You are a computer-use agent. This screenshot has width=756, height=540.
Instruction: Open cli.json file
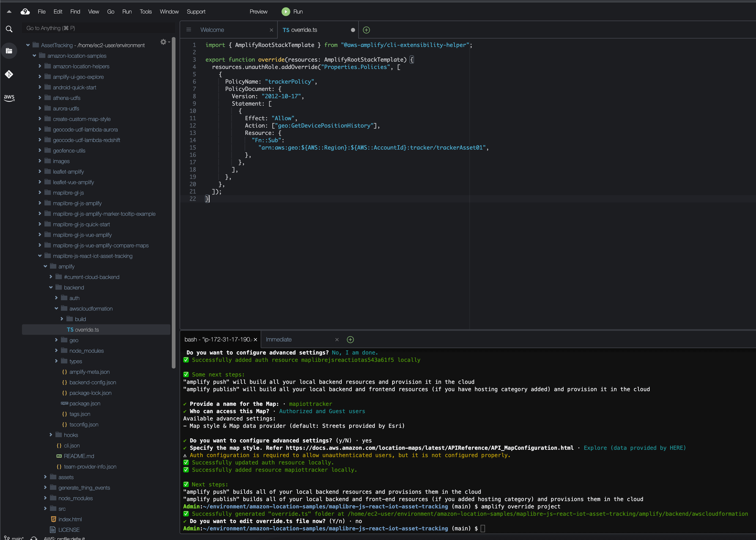pyautogui.click(x=71, y=446)
